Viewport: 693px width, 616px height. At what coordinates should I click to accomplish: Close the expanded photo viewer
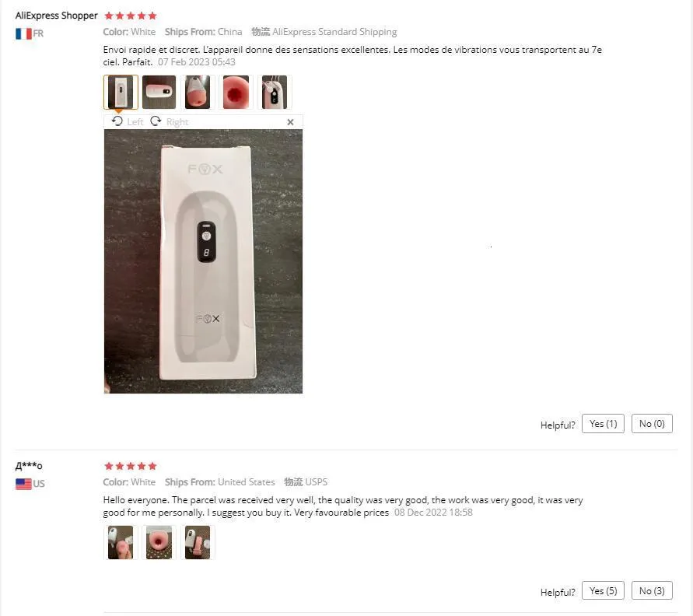point(290,121)
